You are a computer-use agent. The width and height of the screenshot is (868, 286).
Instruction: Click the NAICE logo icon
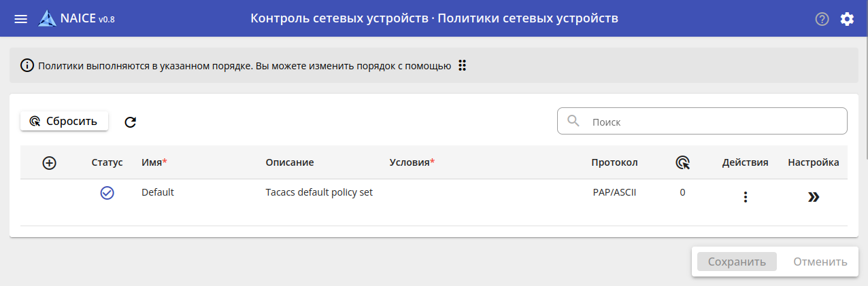click(47, 18)
